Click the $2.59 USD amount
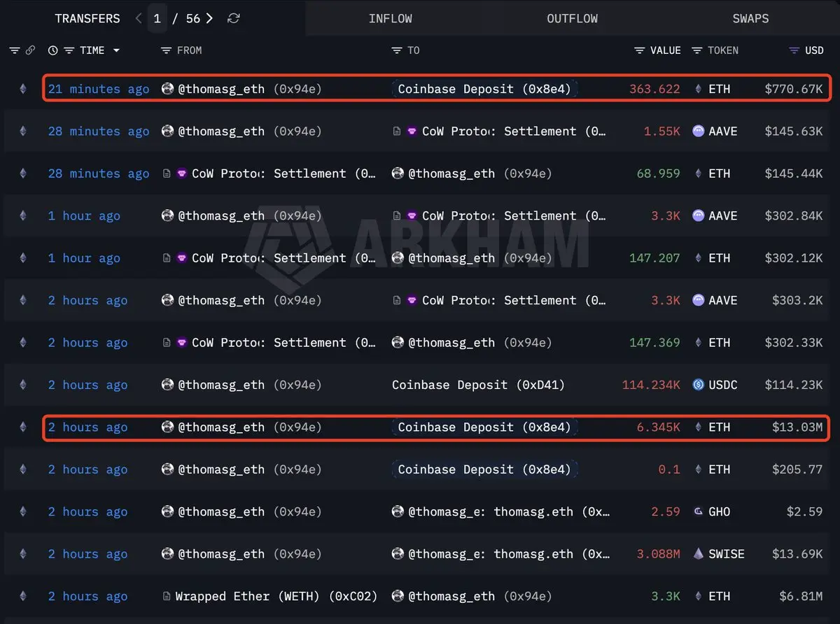 [x=804, y=511]
